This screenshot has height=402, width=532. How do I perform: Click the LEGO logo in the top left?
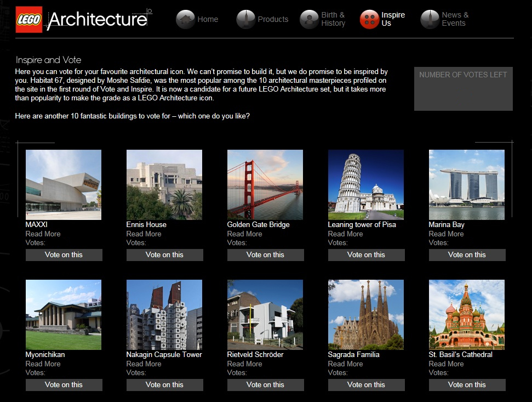[28, 19]
